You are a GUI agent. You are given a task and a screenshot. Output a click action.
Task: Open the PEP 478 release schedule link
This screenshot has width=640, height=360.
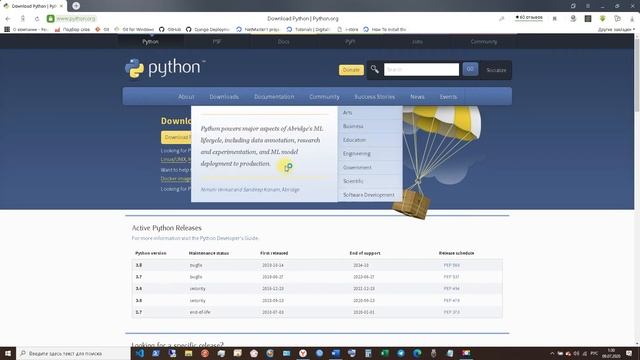pos(451,300)
